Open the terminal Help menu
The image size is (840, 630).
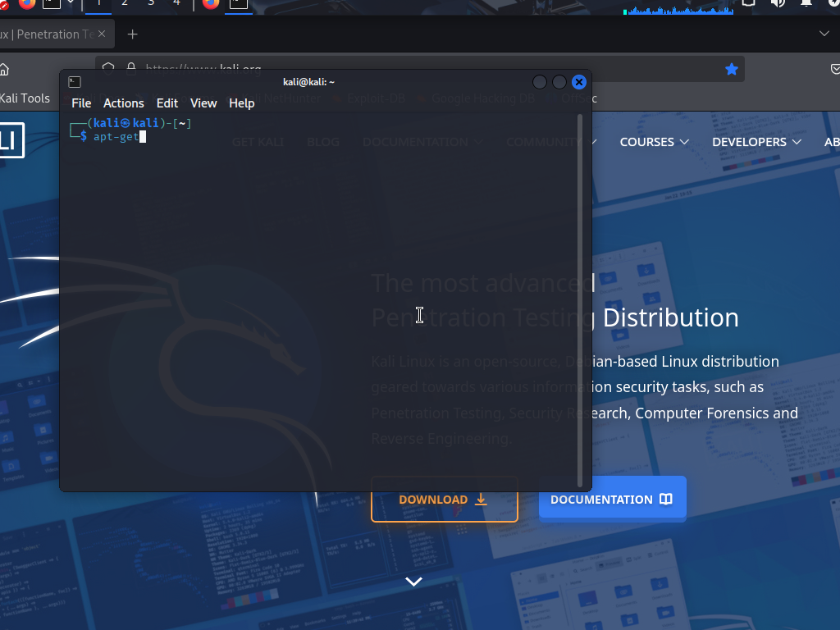point(242,103)
